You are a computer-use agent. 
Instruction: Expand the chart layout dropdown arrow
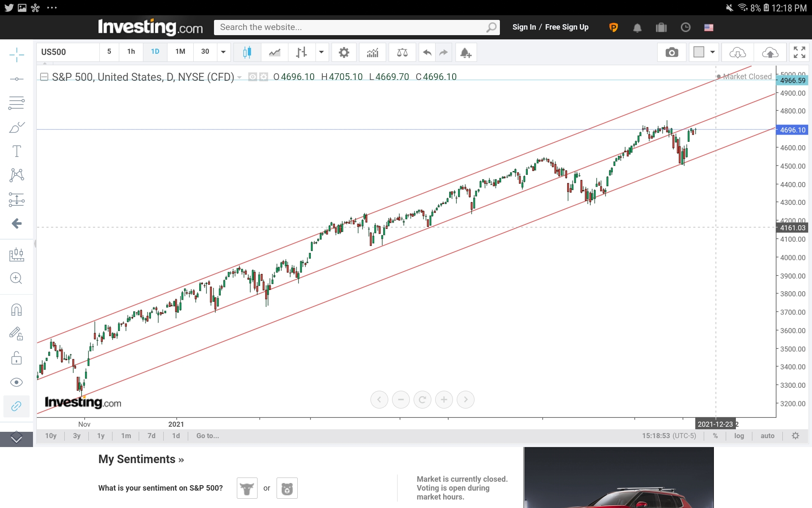tap(713, 52)
